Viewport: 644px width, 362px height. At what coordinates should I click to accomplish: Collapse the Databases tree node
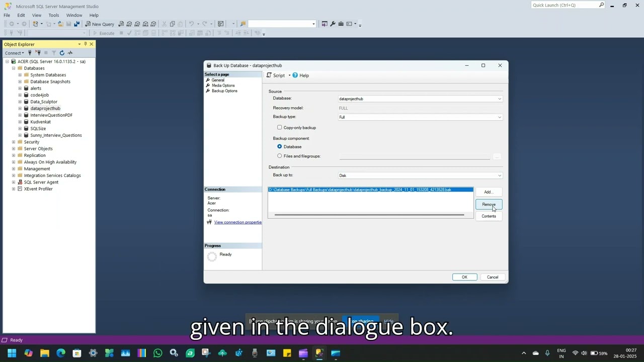pos(14,68)
